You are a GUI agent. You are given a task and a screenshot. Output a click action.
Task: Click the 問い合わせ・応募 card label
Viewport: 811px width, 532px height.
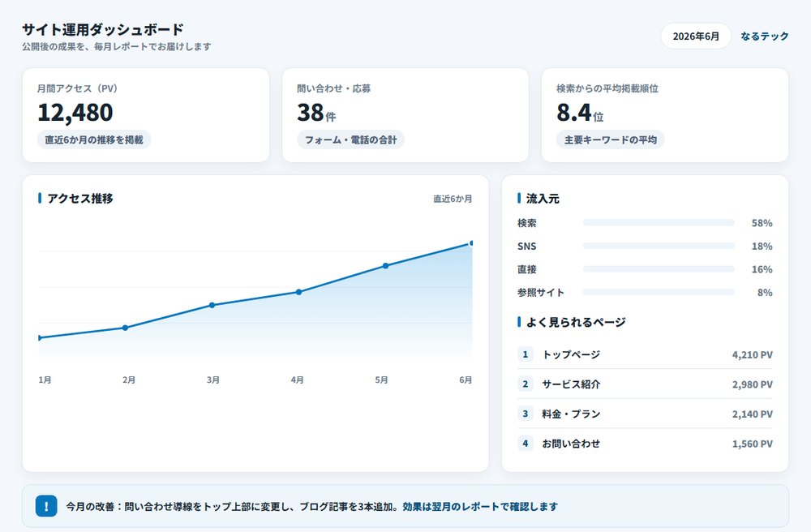pyautogui.click(x=333, y=88)
